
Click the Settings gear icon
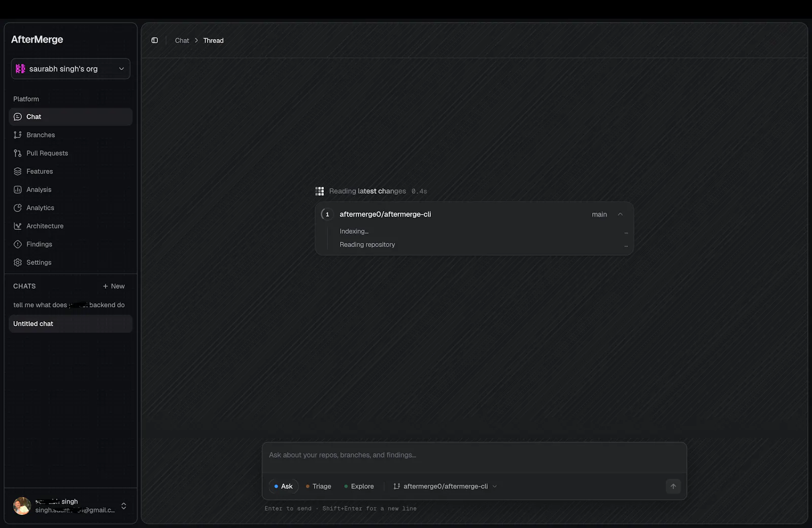pos(18,263)
